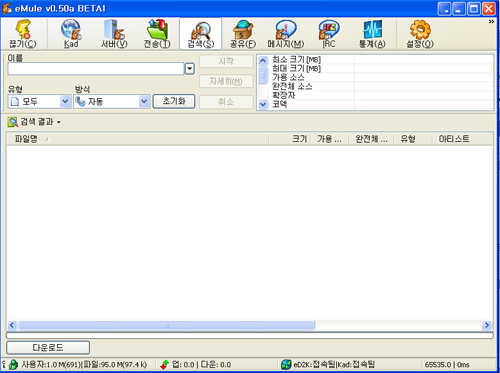Click filter list scroll down arrow
This screenshot has height=373, width=500.
coord(263,104)
